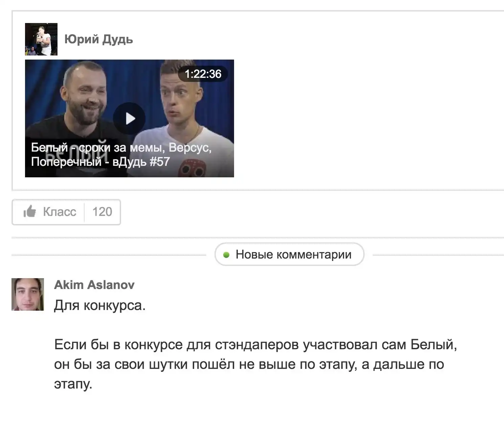Image resolution: width=504 pixels, height=421 pixels.
Task: Click the comment paragraph starting Если бы в конкурсе
Action: point(256,364)
